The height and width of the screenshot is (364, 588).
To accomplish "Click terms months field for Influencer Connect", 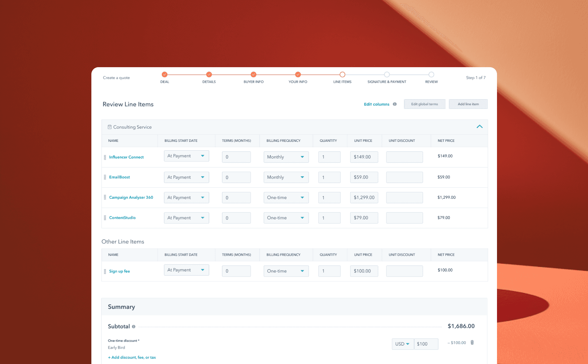I will pos(236,157).
